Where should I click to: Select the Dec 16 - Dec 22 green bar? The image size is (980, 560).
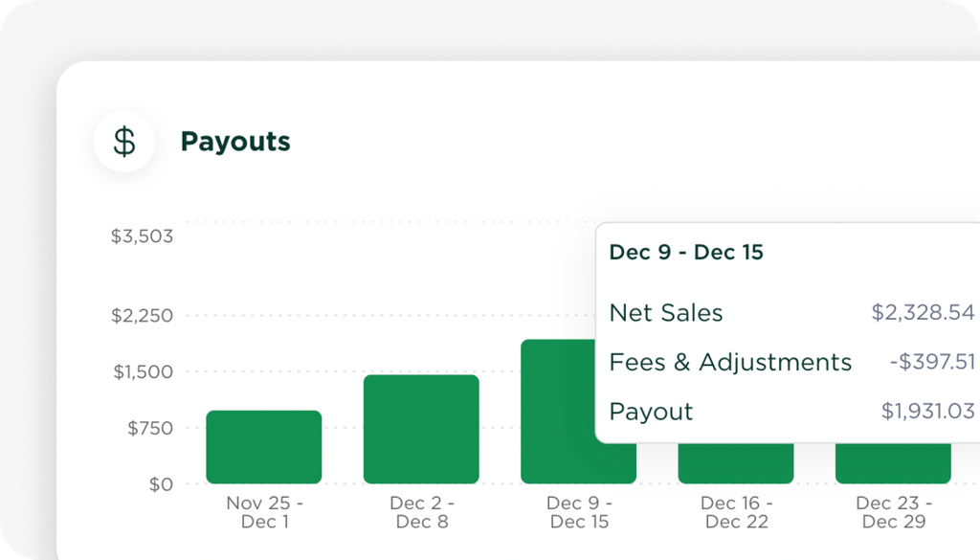tap(735, 463)
